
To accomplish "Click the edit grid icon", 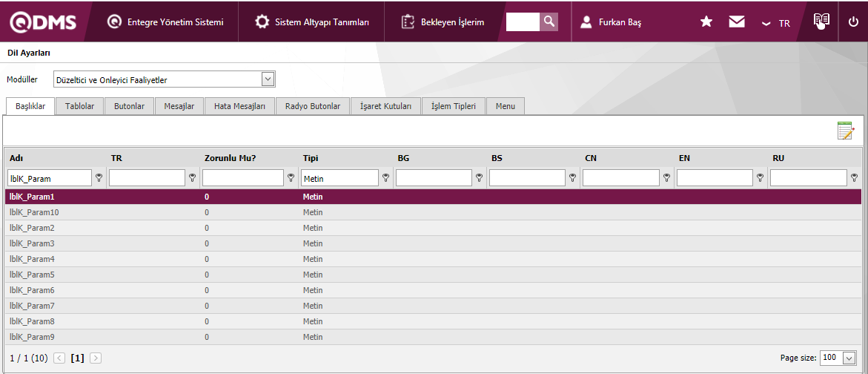I will pos(845,132).
